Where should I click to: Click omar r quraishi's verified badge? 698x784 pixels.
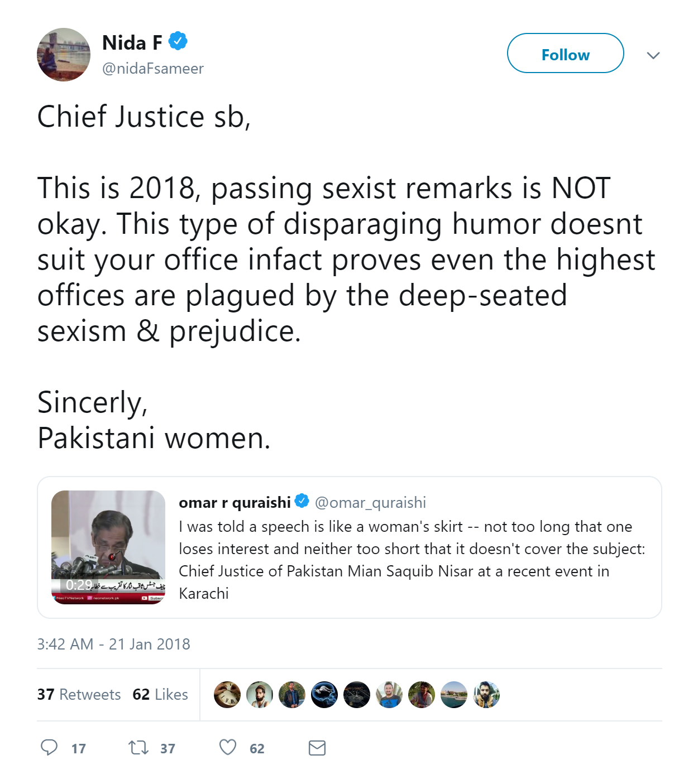302,501
